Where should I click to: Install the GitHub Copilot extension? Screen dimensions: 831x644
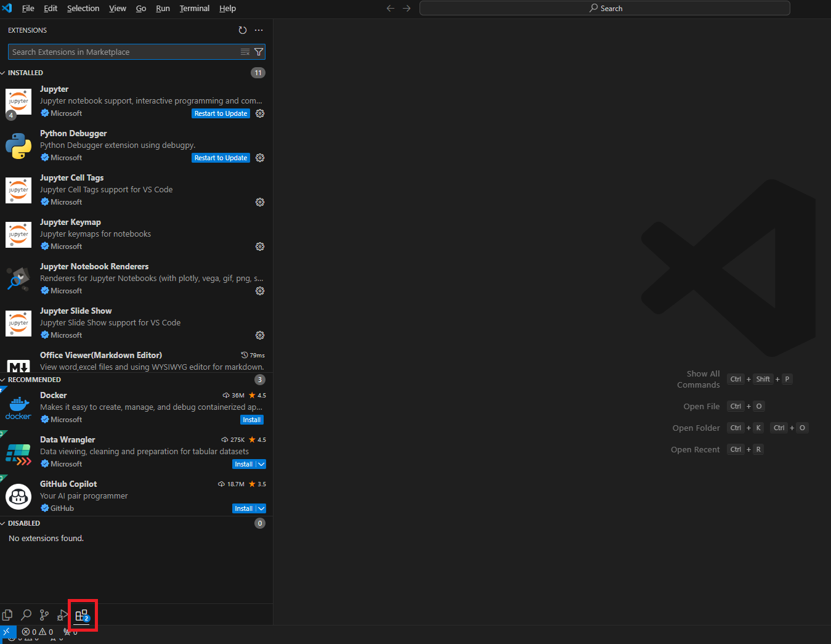pos(244,508)
